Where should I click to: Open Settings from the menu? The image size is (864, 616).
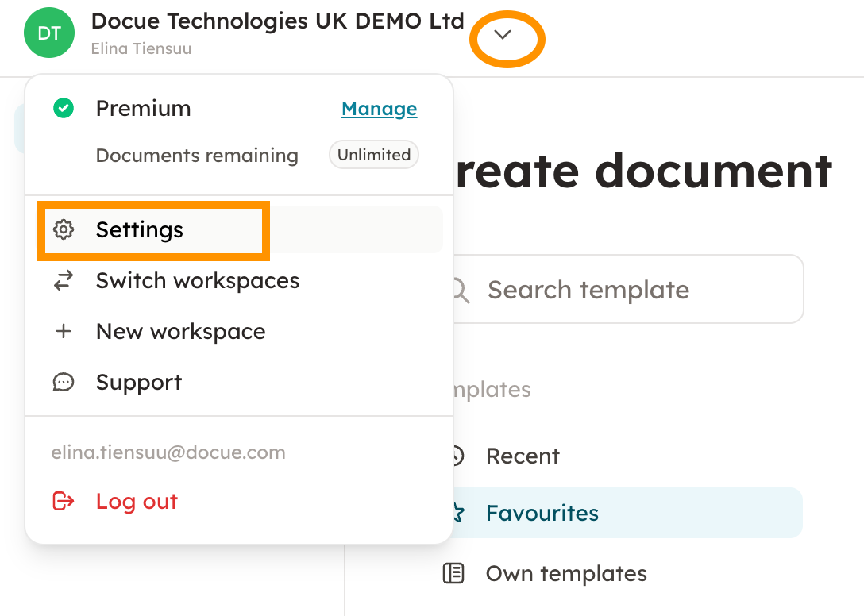point(140,230)
